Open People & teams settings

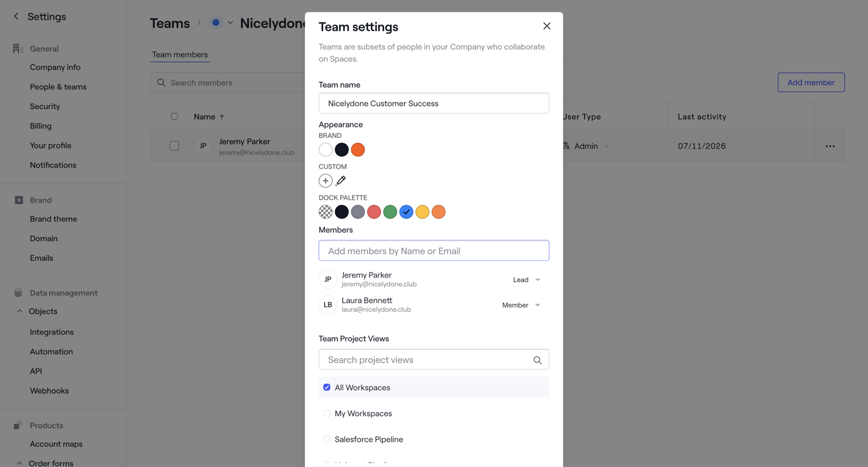coord(58,87)
